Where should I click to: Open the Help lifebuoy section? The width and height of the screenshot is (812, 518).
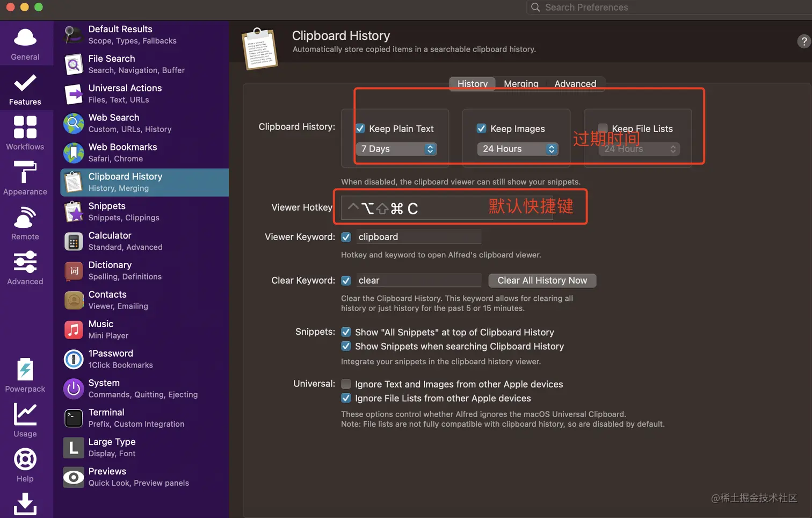pyautogui.click(x=25, y=465)
